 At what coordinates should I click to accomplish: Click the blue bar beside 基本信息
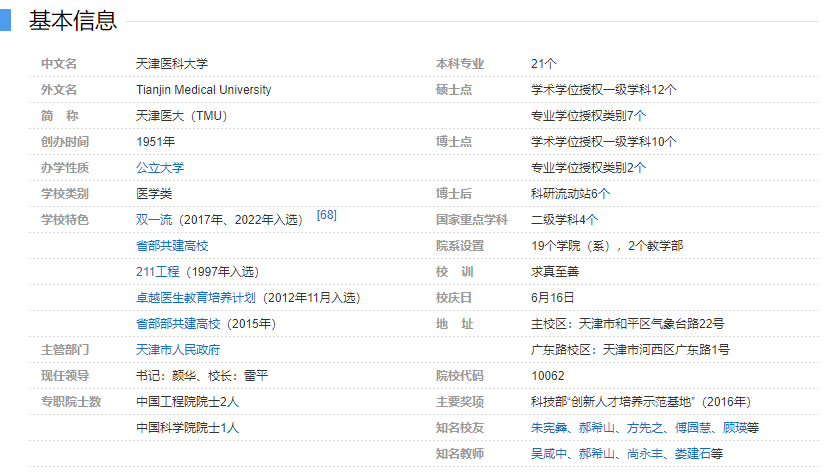click(5, 20)
